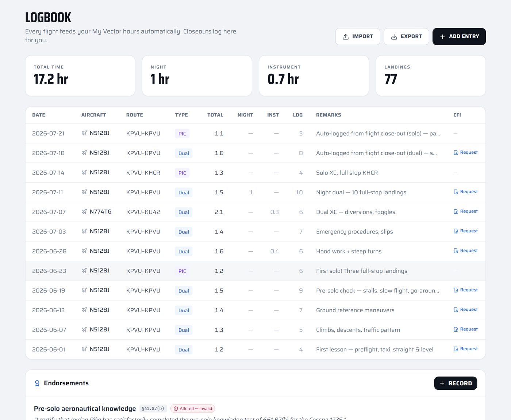Click the Export button

point(406,37)
